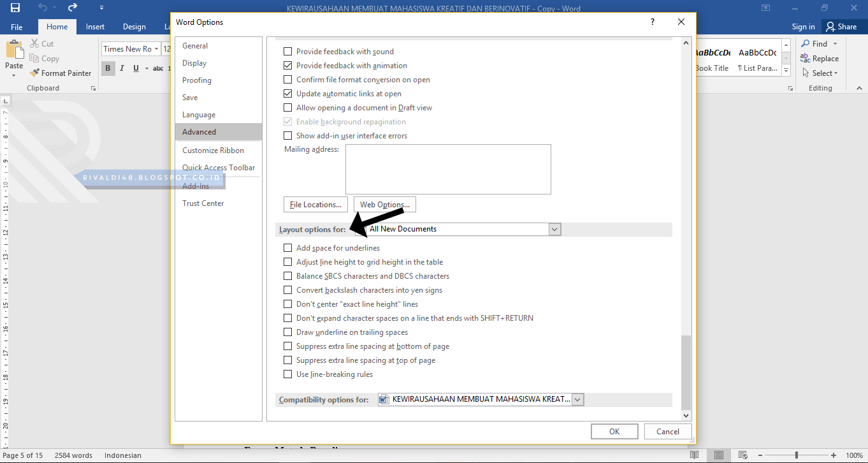Click inside the Mailing address box

[448, 169]
